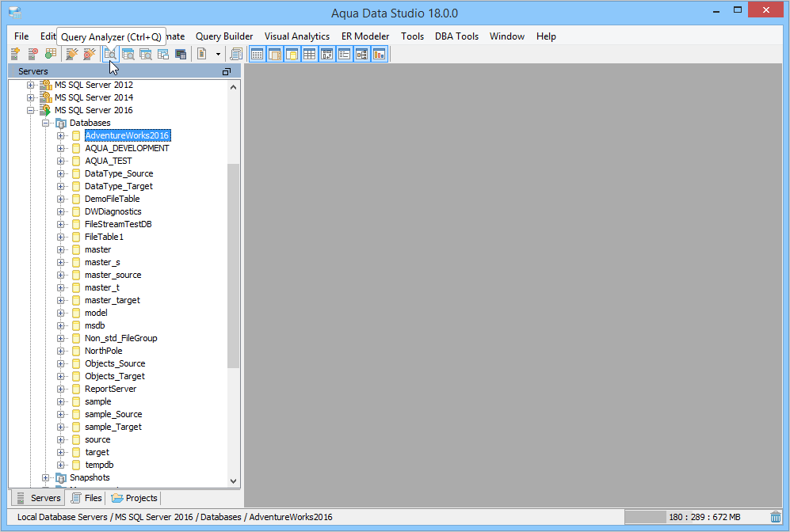This screenshot has width=790, height=532.
Task: Expand the MS SQL Server 2014 node
Action: [x=30, y=97]
